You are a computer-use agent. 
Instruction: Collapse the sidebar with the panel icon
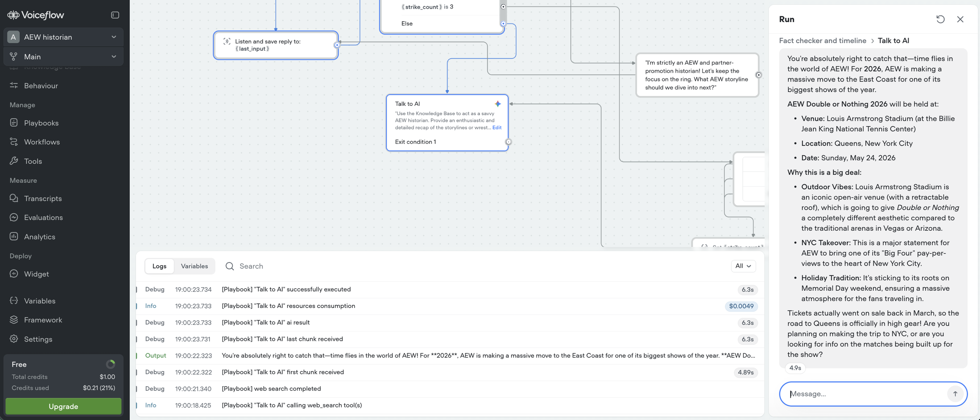(115, 15)
